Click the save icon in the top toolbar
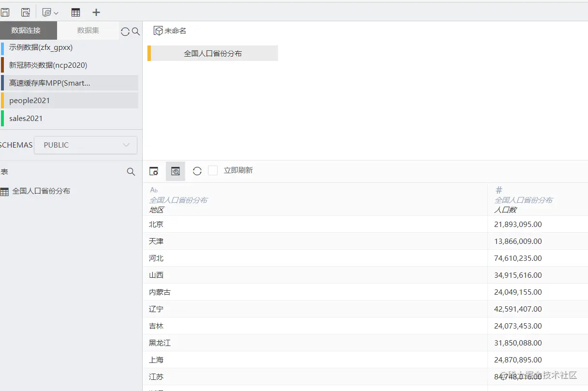Screen dimensions: 588x391 point(5,12)
